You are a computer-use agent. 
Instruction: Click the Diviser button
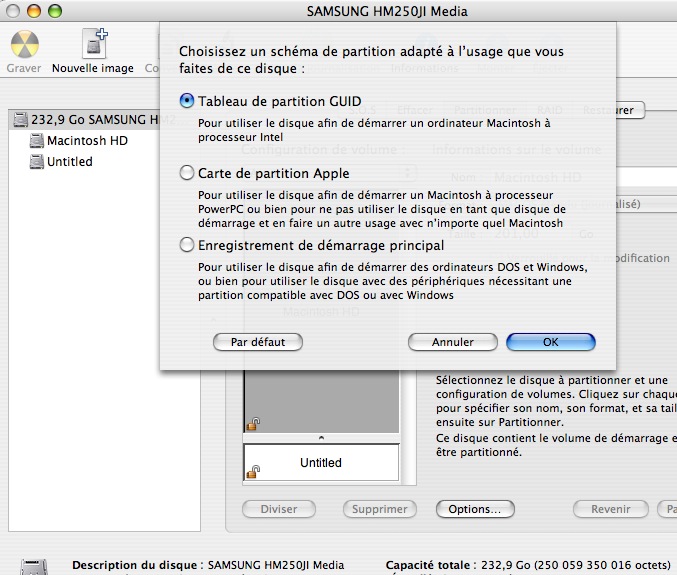(x=278, y=509)
